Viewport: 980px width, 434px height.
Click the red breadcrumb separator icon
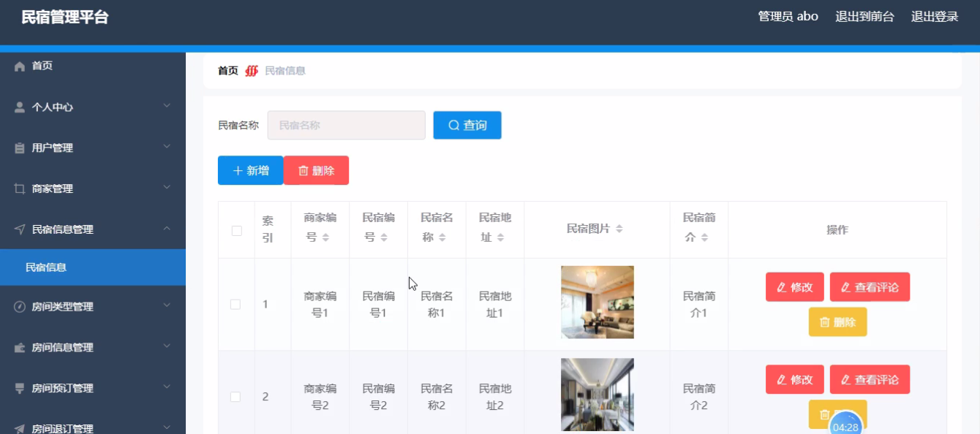click(x=252, y=71)
